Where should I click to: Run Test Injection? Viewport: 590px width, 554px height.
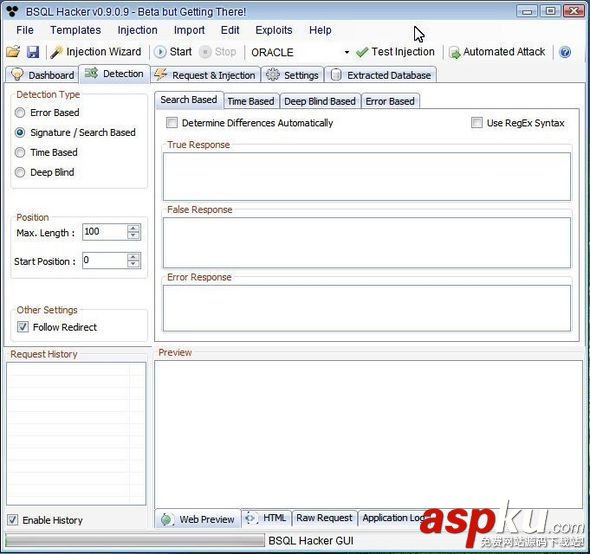click(x=395, y=52)
